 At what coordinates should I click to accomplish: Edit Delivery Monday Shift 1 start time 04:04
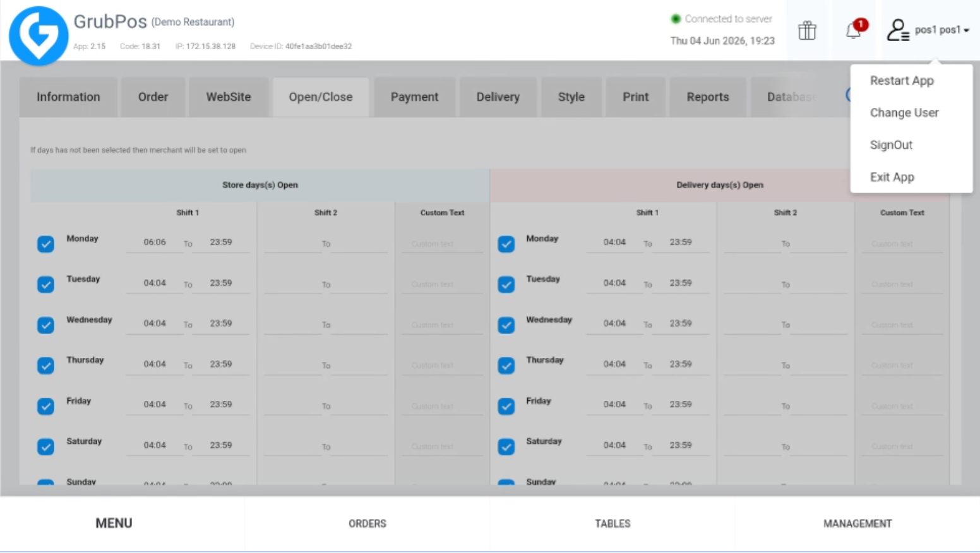point(614,242)
